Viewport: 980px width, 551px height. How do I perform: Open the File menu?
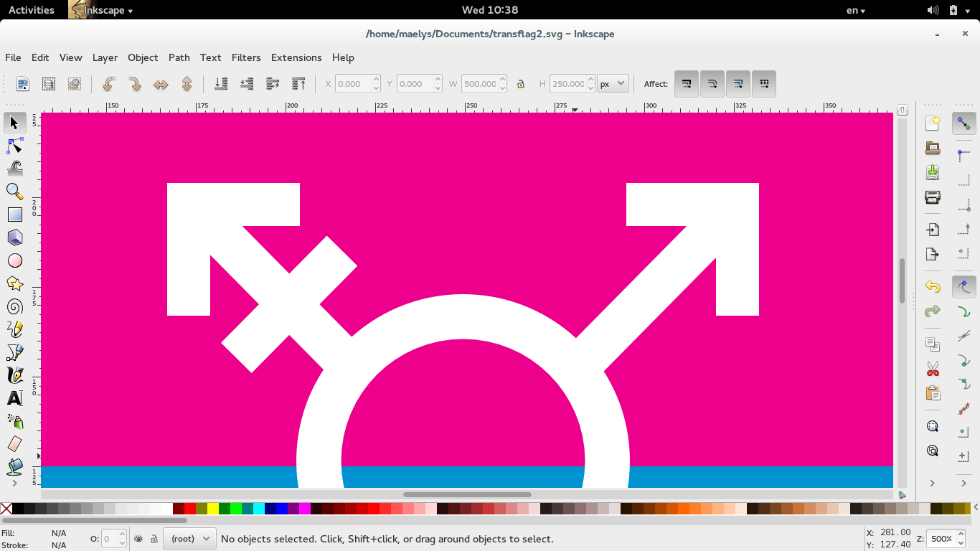(13, 57)
